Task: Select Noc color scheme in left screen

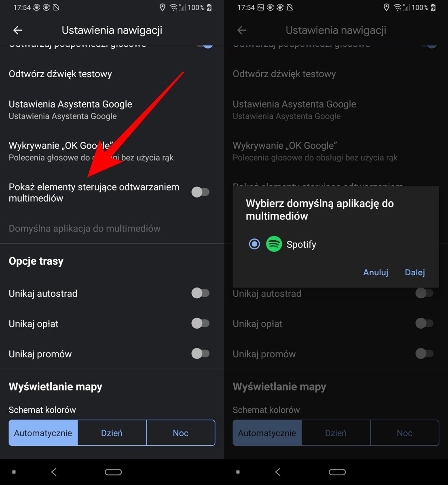Action: point(181,433)
